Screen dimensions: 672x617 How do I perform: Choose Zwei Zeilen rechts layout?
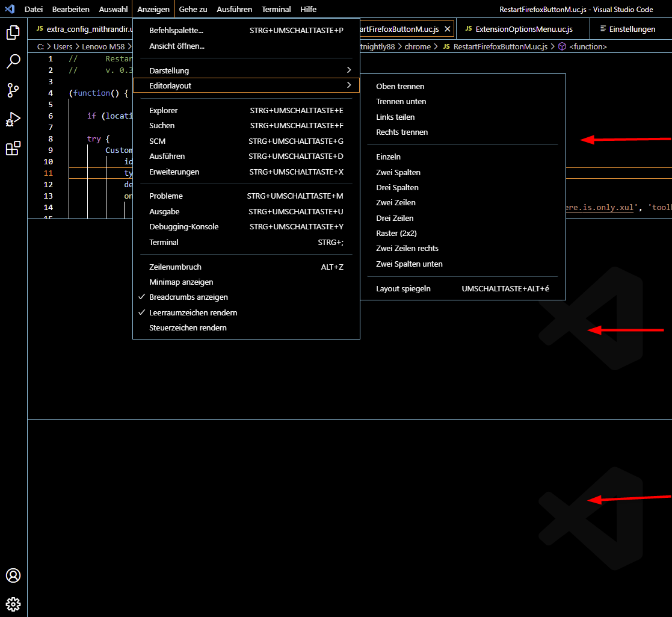[x=463, y=248]
